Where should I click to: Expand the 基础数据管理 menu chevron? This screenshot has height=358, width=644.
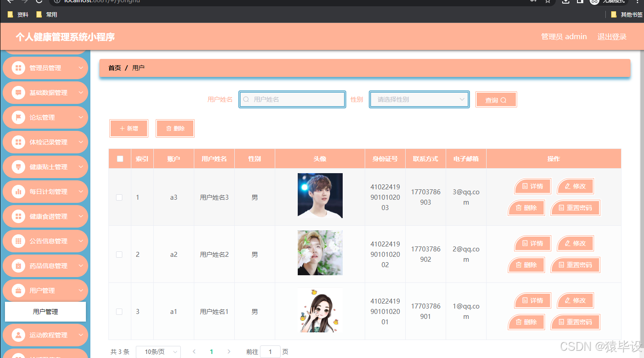[81, 93]
